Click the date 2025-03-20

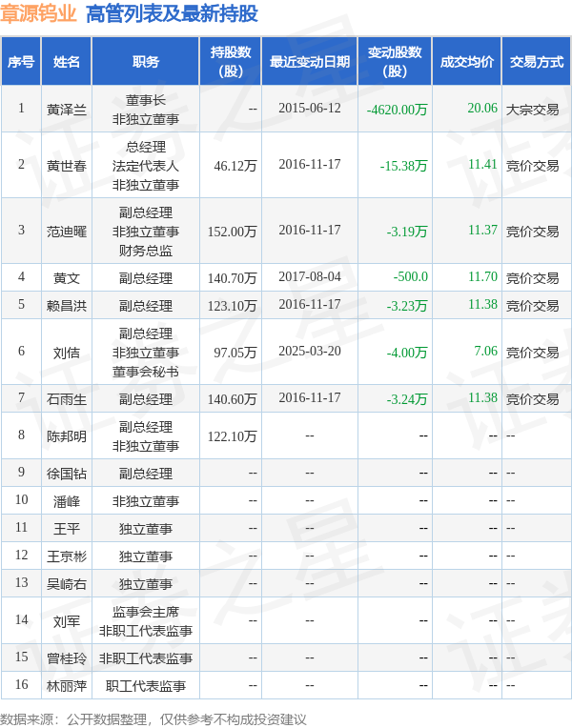pos(310,351)
